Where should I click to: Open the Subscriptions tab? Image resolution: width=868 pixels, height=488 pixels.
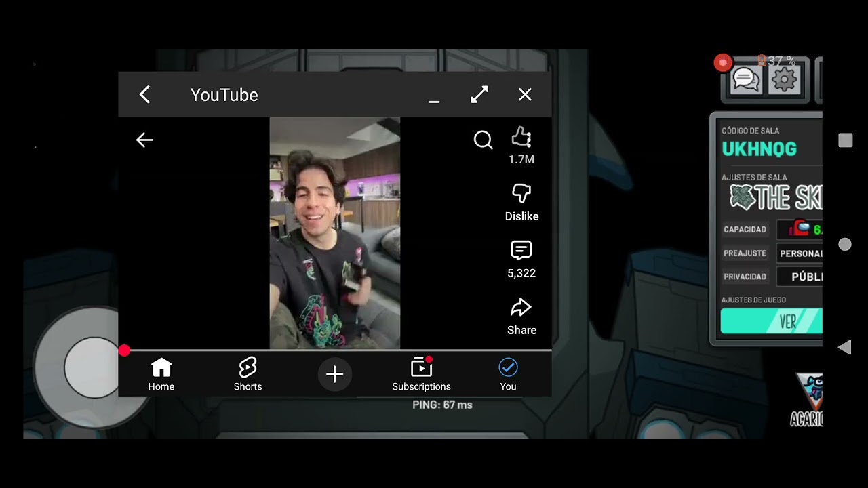click(421, 374)
